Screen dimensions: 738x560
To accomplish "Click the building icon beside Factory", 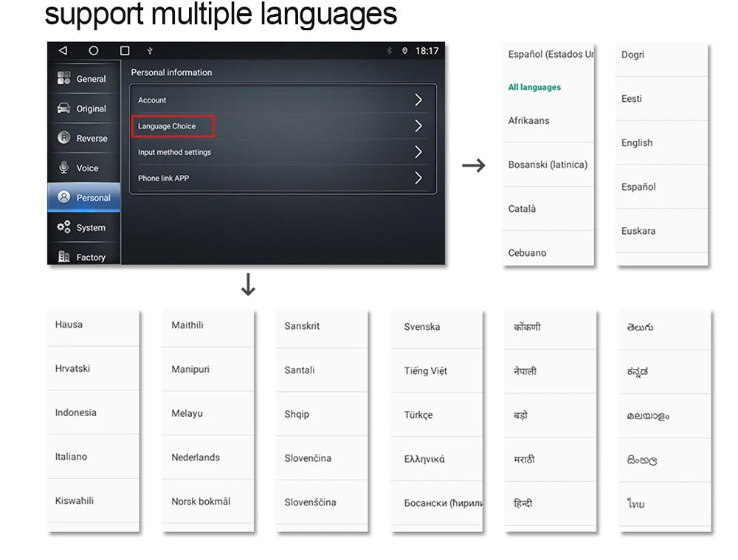I will [64, 256].
